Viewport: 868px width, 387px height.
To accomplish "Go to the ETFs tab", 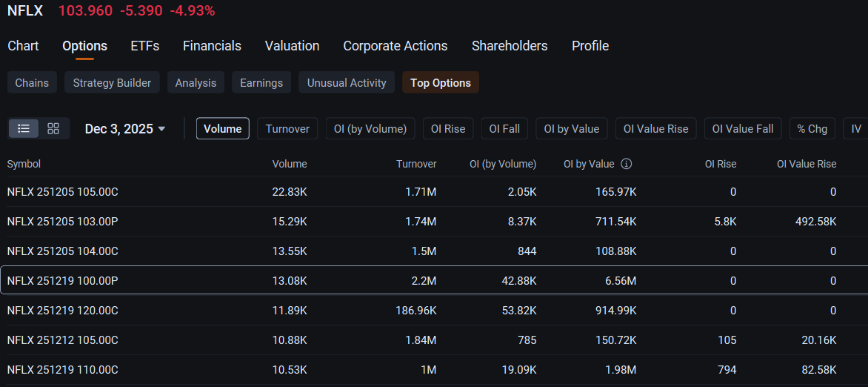I will click(x=145, y=46).
